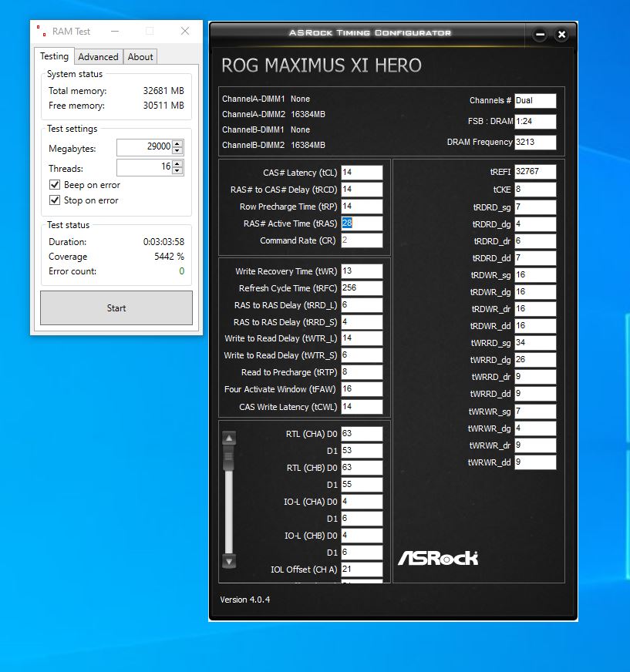
Task: Click the Coverage value 5442 %
Action: 169,257
